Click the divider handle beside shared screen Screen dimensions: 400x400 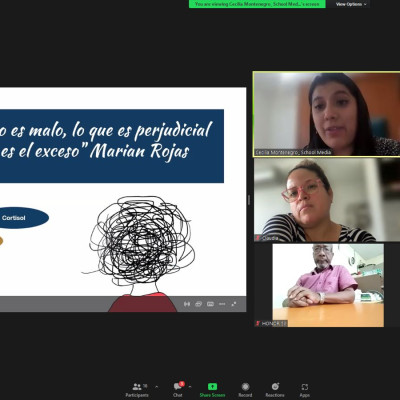249,200
